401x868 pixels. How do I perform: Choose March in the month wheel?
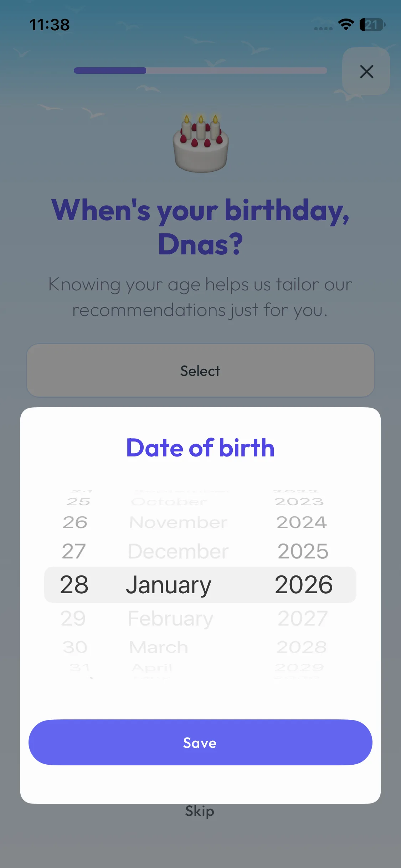point(159,647)
